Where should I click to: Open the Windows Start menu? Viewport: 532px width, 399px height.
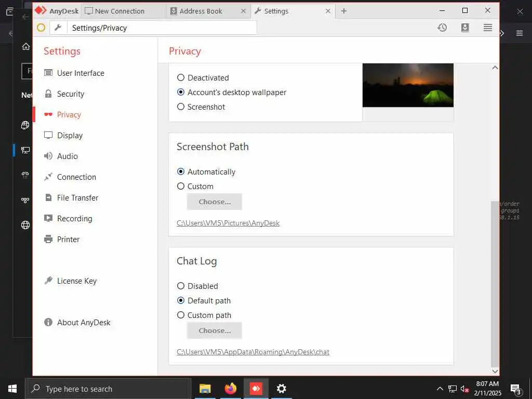(12, 389)
